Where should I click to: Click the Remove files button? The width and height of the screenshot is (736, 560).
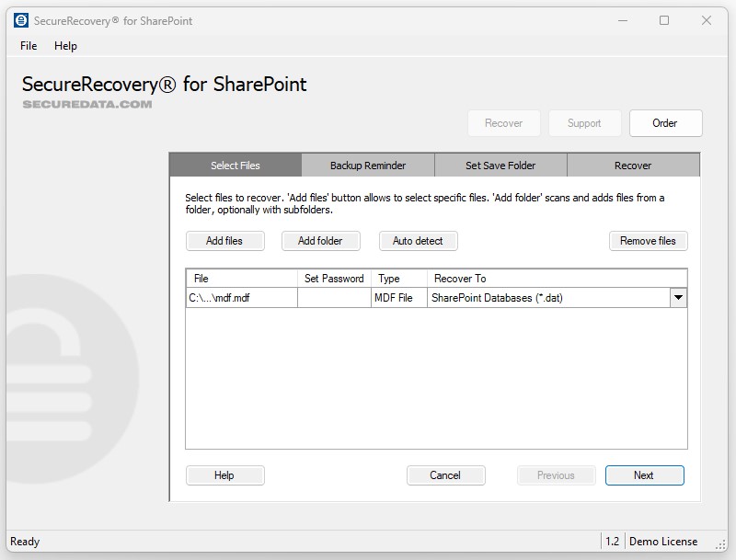point(648,241)
